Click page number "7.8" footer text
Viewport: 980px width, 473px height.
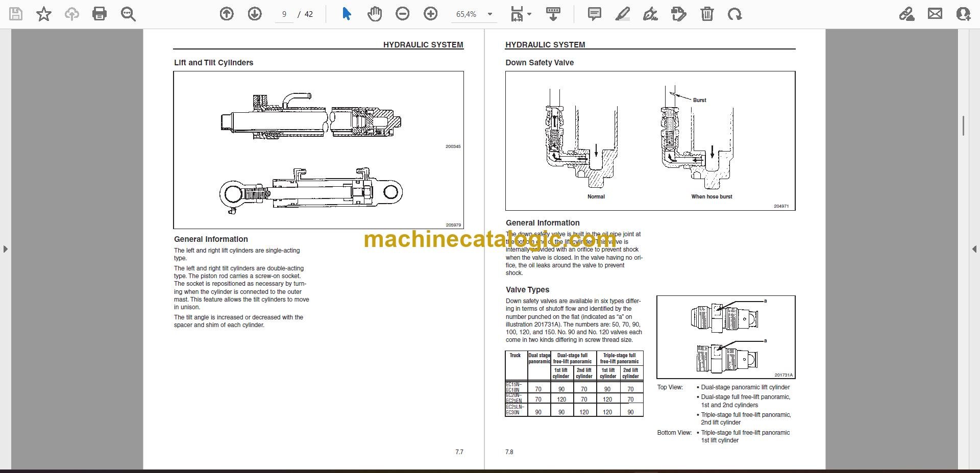[509, 452]
